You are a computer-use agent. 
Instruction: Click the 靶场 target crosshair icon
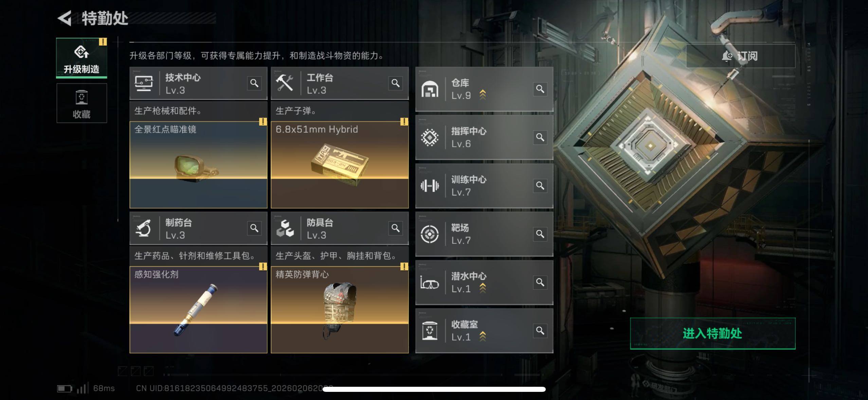(430, 234)
